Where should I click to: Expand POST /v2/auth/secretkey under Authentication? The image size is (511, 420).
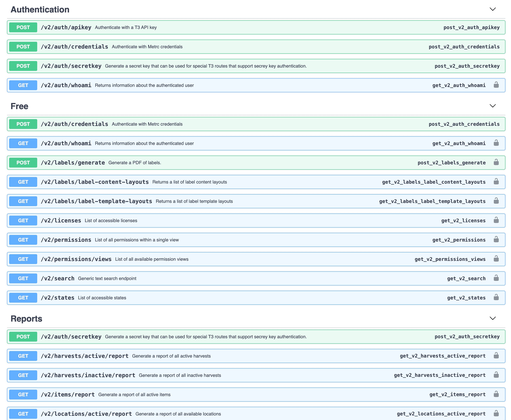[x=71, y=66]
